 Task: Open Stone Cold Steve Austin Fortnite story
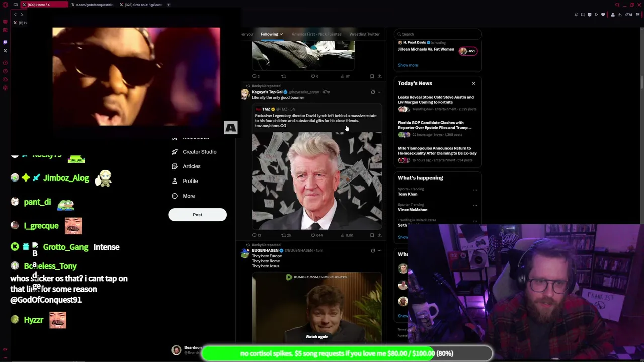437,103
